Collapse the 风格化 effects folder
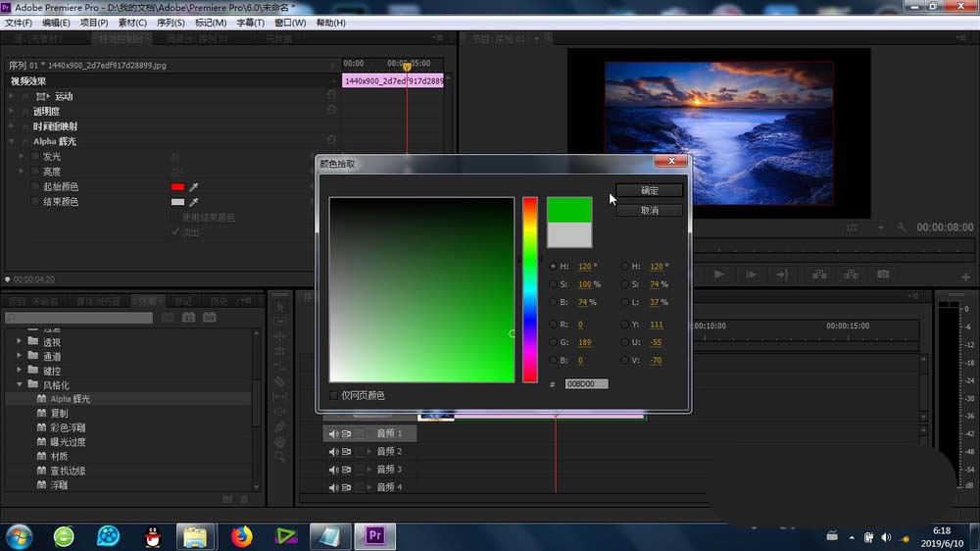The height and width of the screenshot is (551, 980). 20,384
